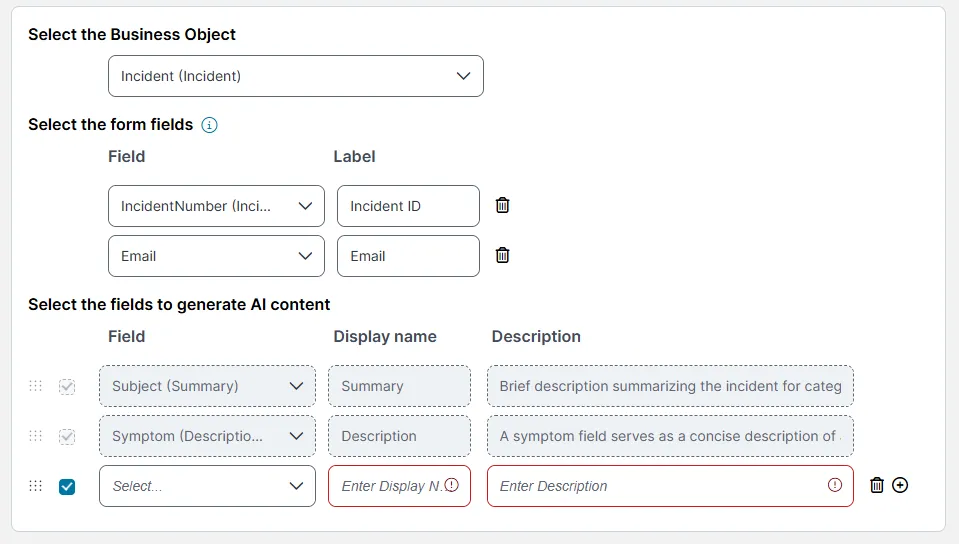
Task: Delete the empty AI content row
Action: 876,485
